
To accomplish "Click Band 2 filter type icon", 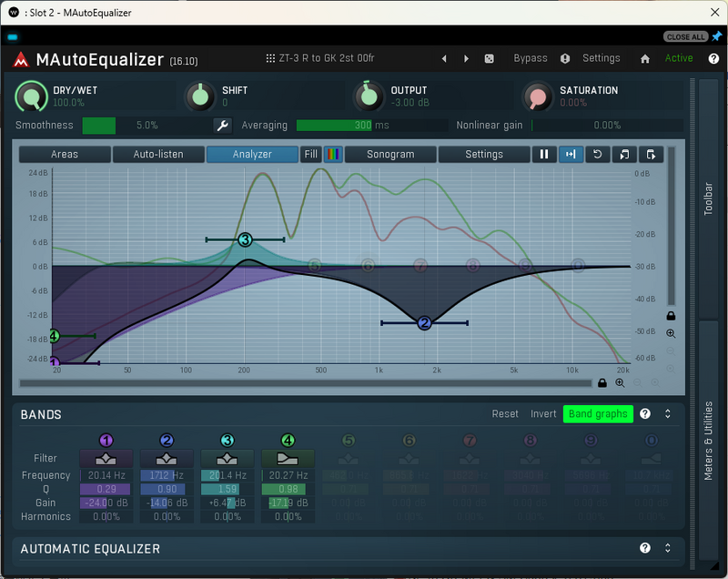I will pos(167,459).
